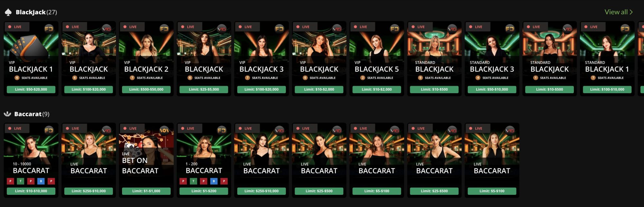Click LIVE indicator on VIP Blackjack 5
The image size is (644, 207).
click(361, 27)
